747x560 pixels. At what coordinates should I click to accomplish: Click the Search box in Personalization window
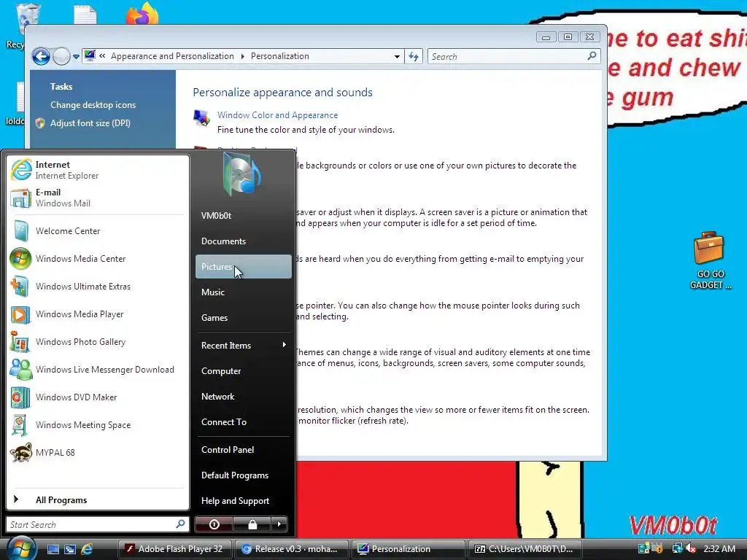514,57
